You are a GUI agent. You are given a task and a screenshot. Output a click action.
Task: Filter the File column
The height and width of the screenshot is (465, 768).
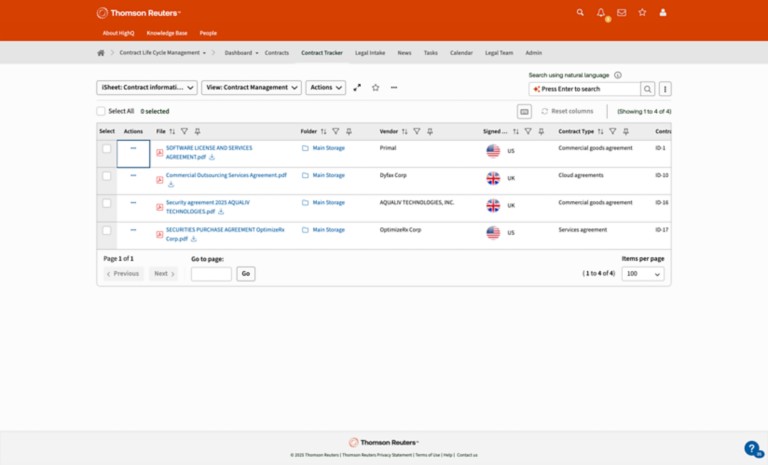[184, 131]
